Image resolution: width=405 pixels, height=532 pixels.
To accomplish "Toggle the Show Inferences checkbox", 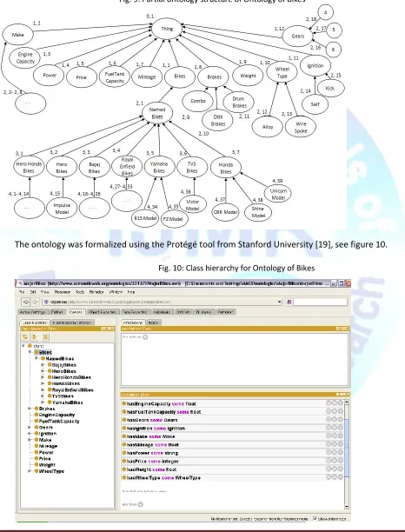I will tap(315, 518).
